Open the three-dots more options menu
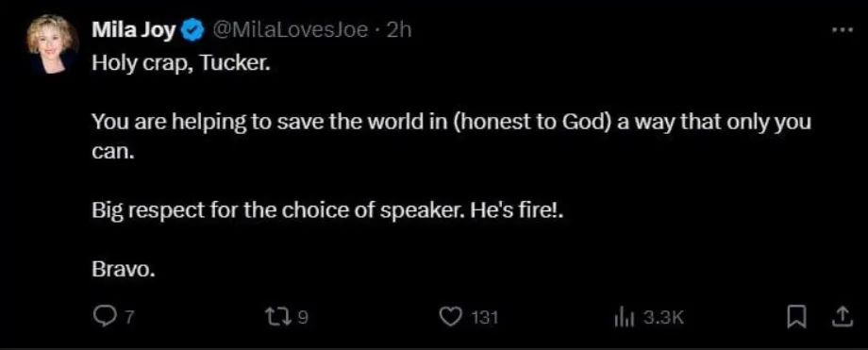Screen dimensions: 868x350 (x=843, y=30)
